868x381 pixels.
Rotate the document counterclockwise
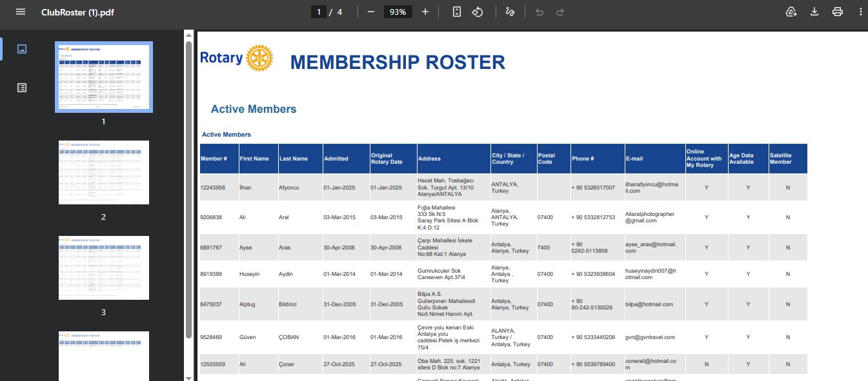pos(478,12)
